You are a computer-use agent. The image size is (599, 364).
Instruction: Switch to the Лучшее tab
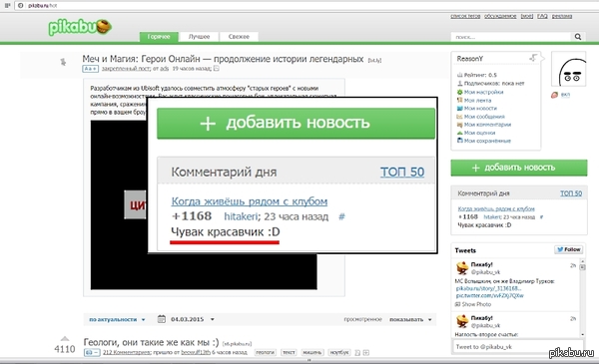pos(199,37)
